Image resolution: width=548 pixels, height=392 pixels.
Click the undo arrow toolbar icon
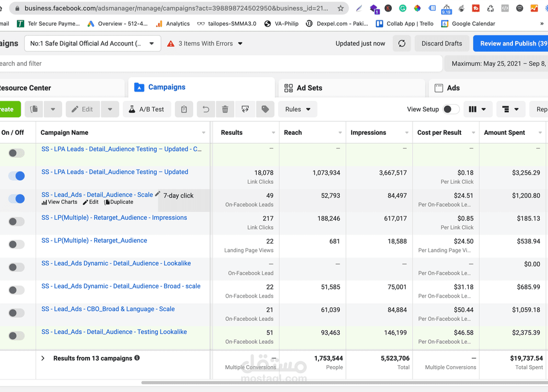click(206, 109)
